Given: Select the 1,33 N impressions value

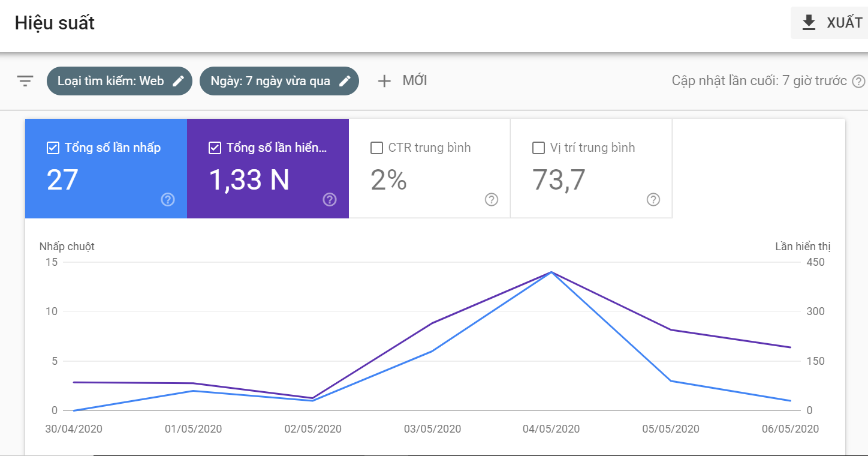Looking at the screenshot, I should tap(249, 179).
